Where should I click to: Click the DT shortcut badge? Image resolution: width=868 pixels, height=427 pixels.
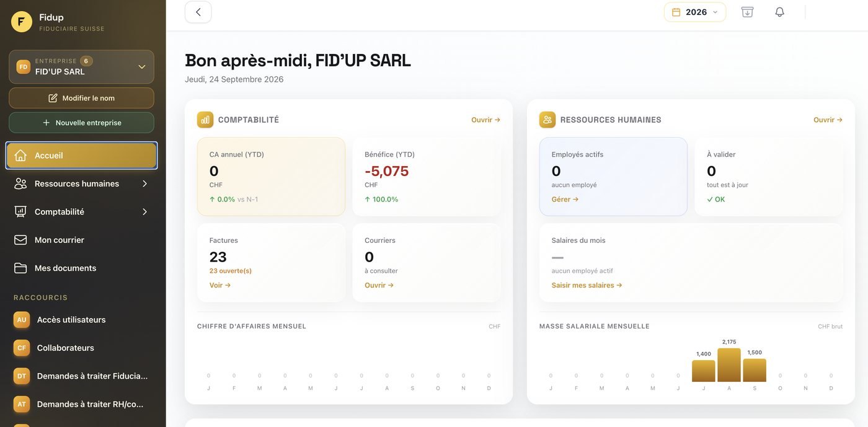[x=22, y=376]
